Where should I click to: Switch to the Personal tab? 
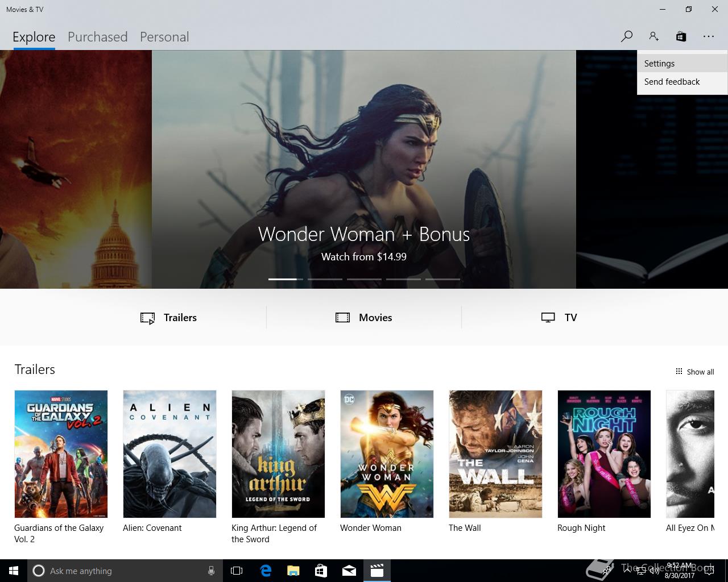[x=164, y=37]
